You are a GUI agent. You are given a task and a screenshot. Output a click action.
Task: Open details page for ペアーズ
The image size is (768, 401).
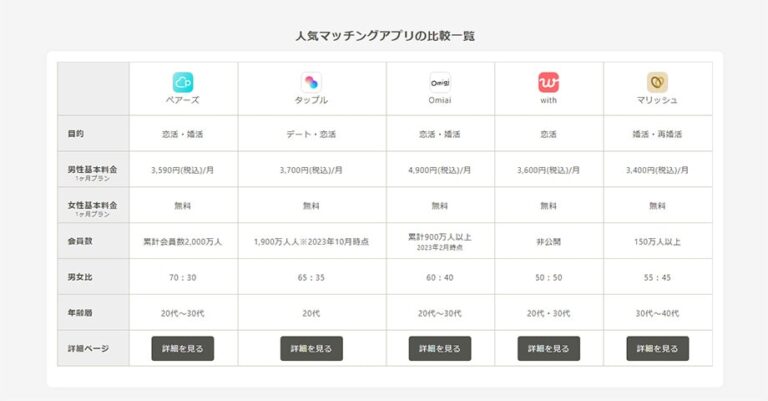coord(183,348)
